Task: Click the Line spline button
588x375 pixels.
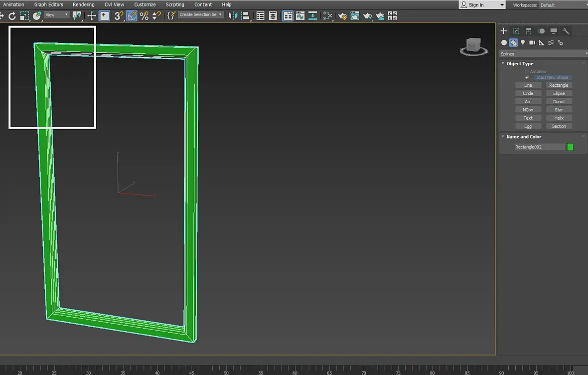Action: [528, 85]
